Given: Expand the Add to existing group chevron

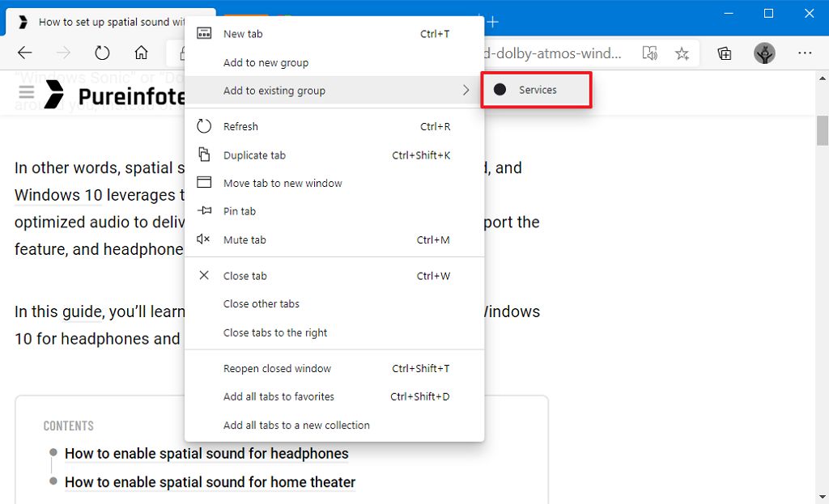Looking at the screenshot, I should tap(466, 91).
